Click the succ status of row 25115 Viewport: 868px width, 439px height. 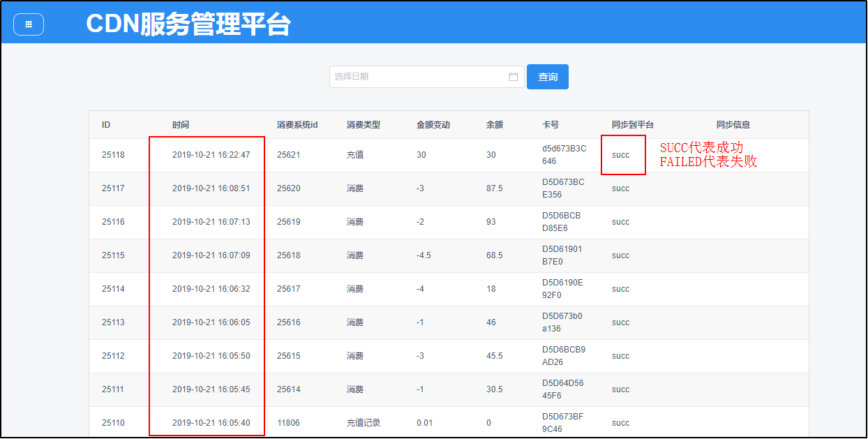click(x=620, y=255)
